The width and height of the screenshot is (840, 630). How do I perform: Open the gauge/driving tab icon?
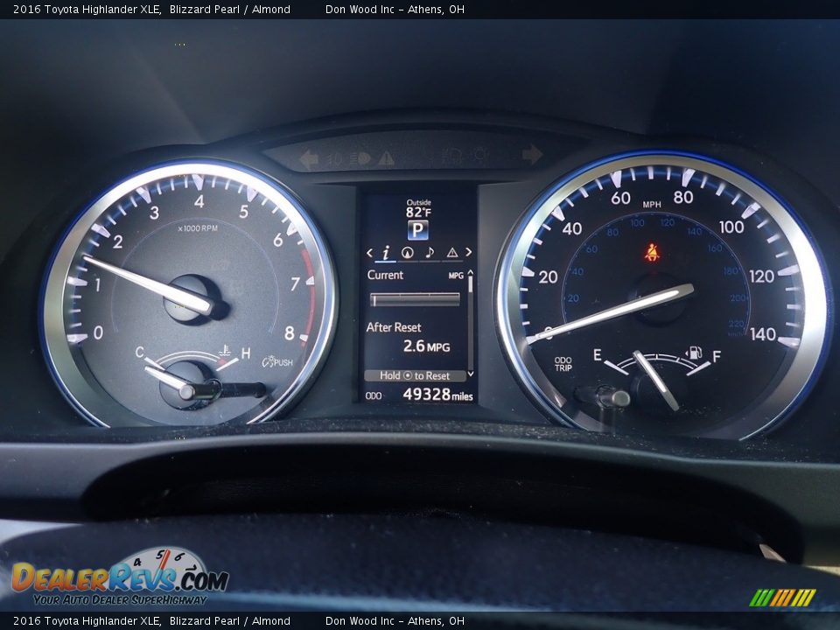pyautogui.click(x=408, y=252)
